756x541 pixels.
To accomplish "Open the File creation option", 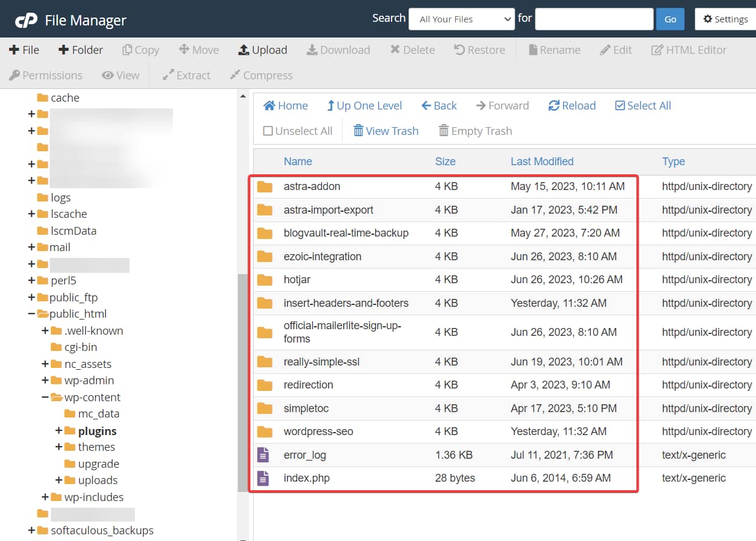I will pyautogui.click(x=24, y=50).
